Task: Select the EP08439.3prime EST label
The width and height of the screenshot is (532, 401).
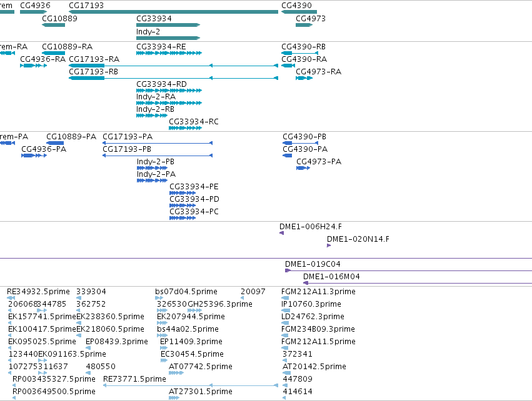Action: tap(117, 342)
